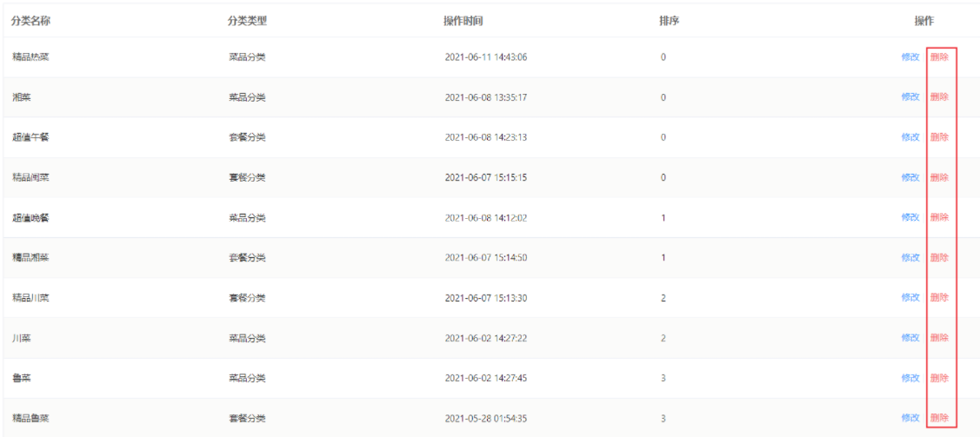The width and height of the screenshot is (980, 437).
Task: Delete the 精品川菜 row
Action: [939, 297]
